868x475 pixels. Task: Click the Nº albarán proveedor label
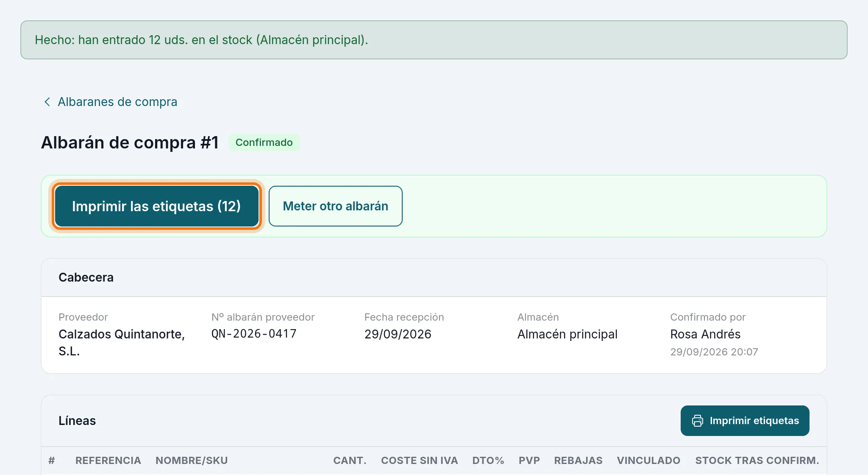click(x=263, y=317)
